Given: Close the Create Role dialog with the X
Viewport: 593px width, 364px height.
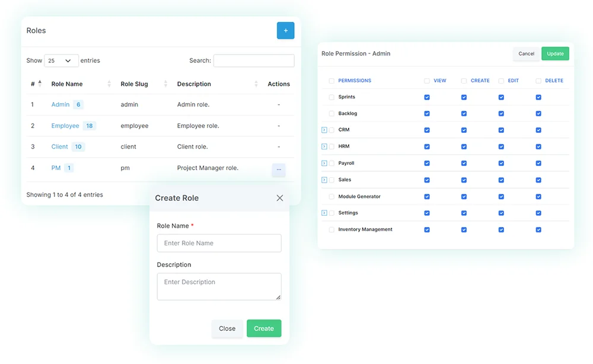Looking at the screenshot, I should (x=280, y=198).
